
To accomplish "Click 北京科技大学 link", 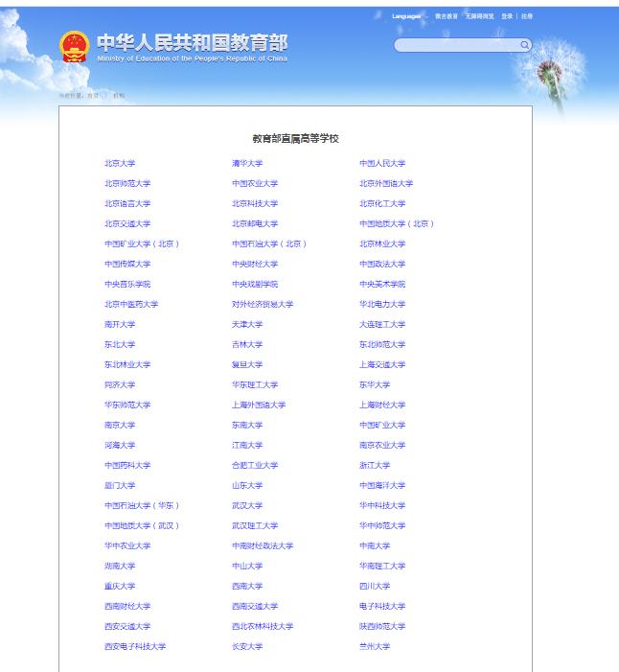I will pos(255,203).
